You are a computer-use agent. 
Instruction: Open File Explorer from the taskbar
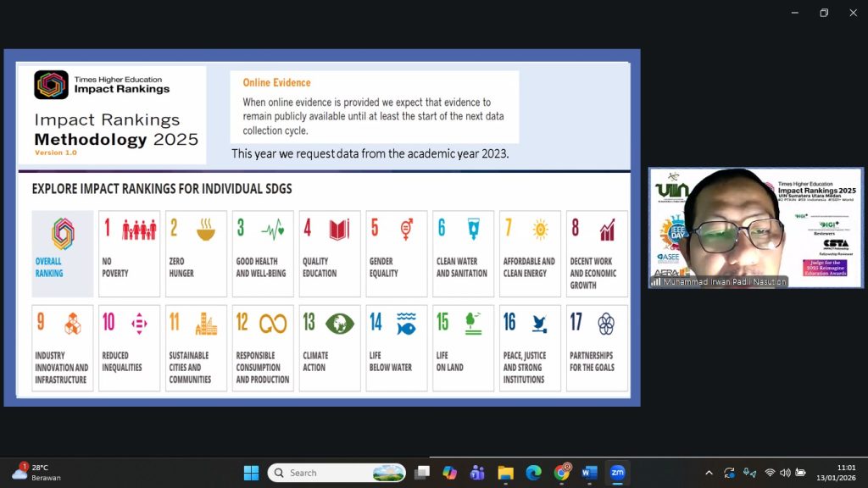coord(505,473)
